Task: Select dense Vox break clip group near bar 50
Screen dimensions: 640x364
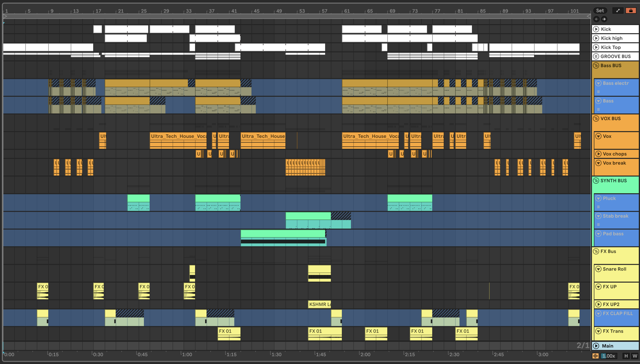Action: pyautogui.click(x=306, y=167)
